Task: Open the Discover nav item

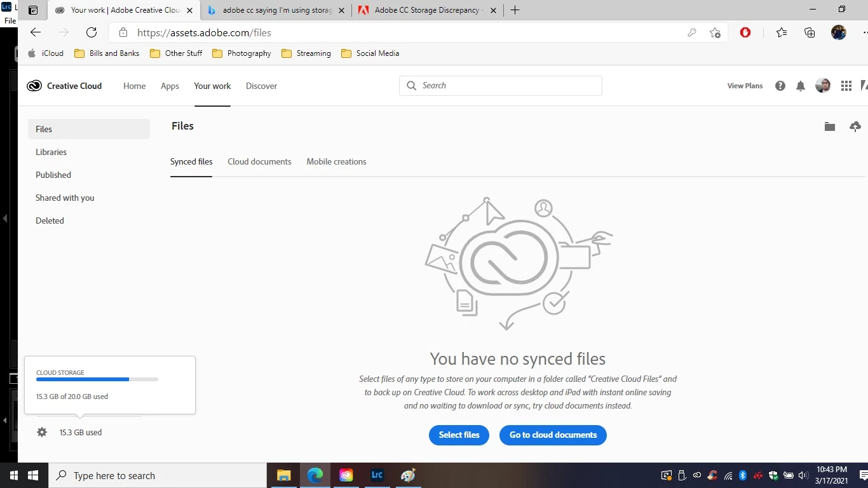Action: [261, 86]
